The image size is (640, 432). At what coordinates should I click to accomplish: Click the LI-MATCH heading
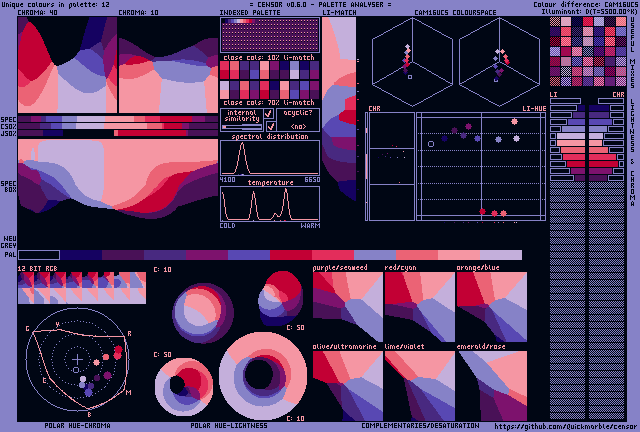point(339,13)
